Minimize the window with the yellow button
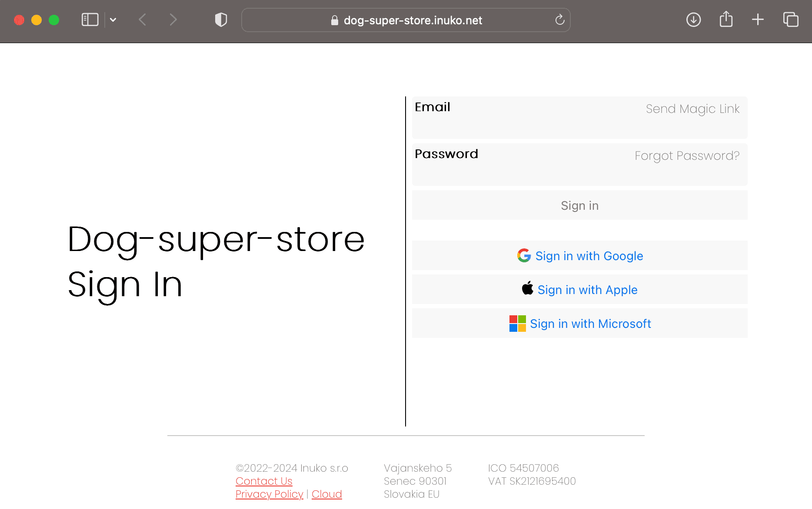 (x=37, y=20)
